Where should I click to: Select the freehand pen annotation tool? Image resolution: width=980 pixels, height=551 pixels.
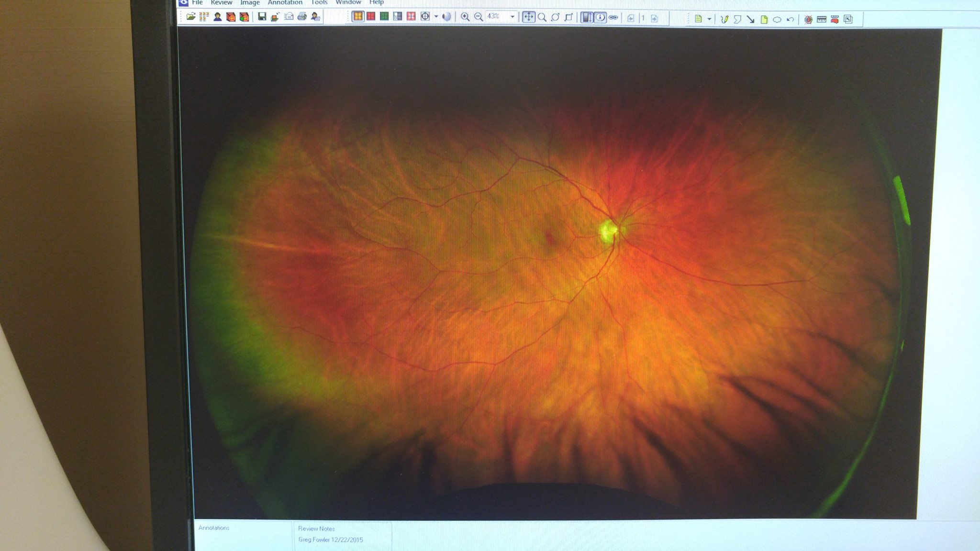point(724,19)
